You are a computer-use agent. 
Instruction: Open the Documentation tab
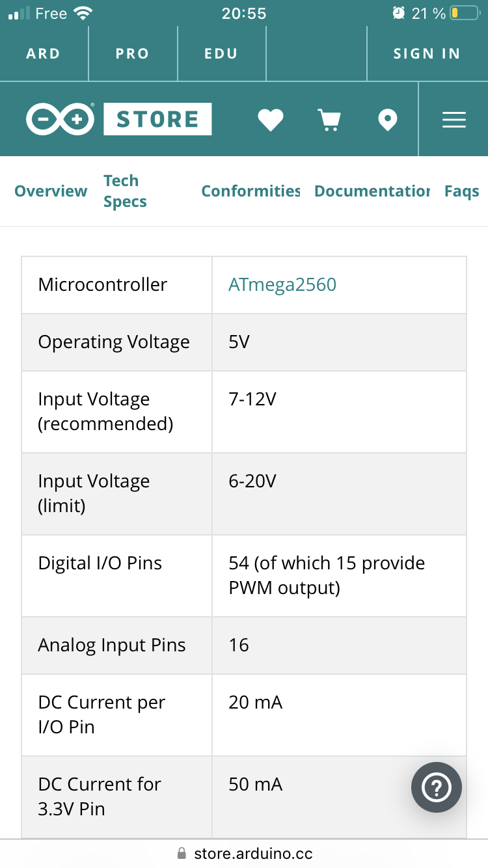(372, 191)
